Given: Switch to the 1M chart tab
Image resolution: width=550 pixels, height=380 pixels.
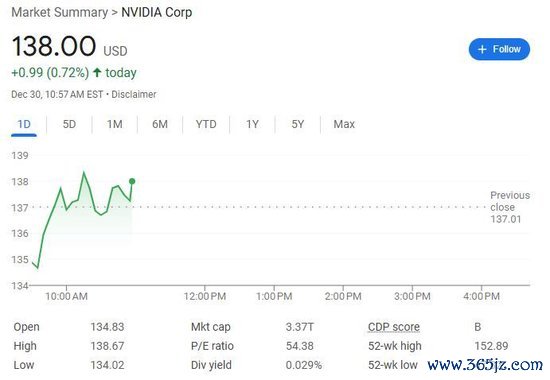Looking at the screenshot, I should tap(114, 124).
